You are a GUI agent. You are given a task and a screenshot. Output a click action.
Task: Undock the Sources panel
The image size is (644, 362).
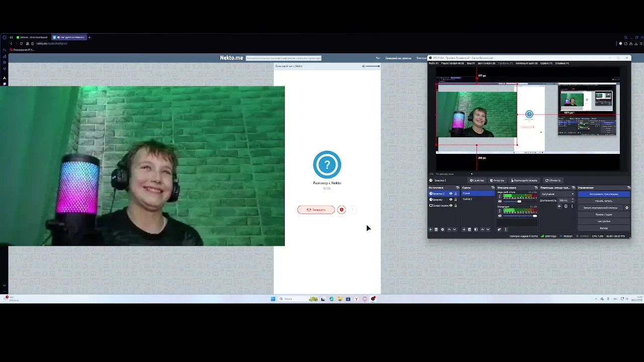pos(457,188)
